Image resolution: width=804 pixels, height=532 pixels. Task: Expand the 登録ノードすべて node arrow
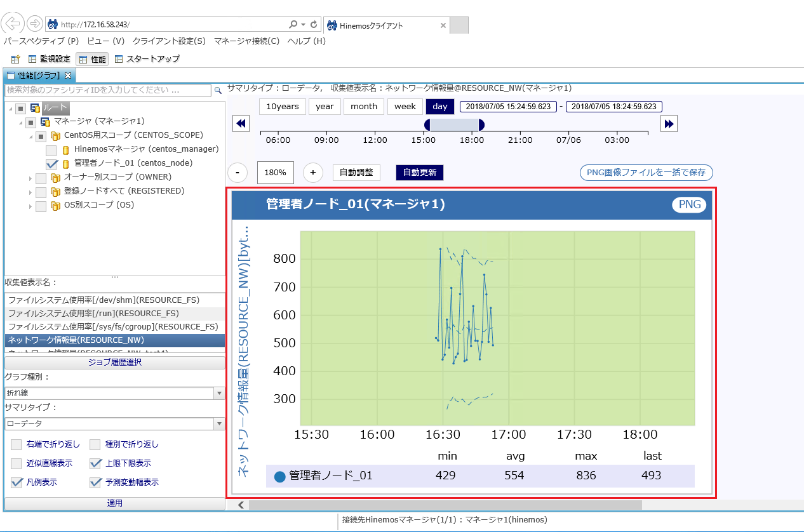click(x=31, y=192)
